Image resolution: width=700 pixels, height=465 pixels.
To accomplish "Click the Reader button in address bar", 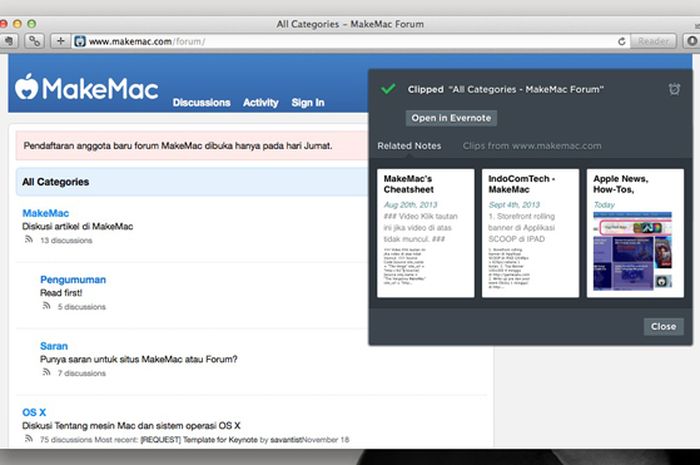I will (x=654, y=42).
